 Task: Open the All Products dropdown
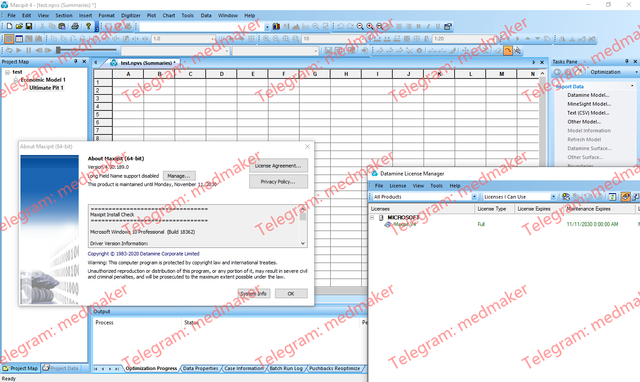coord(474,197)
